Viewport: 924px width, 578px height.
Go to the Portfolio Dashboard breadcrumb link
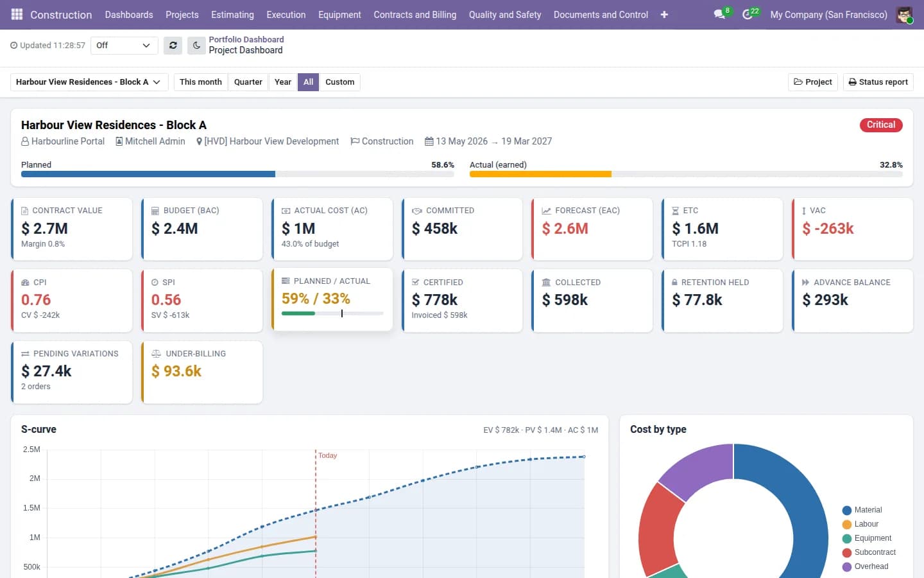point(246,39)
